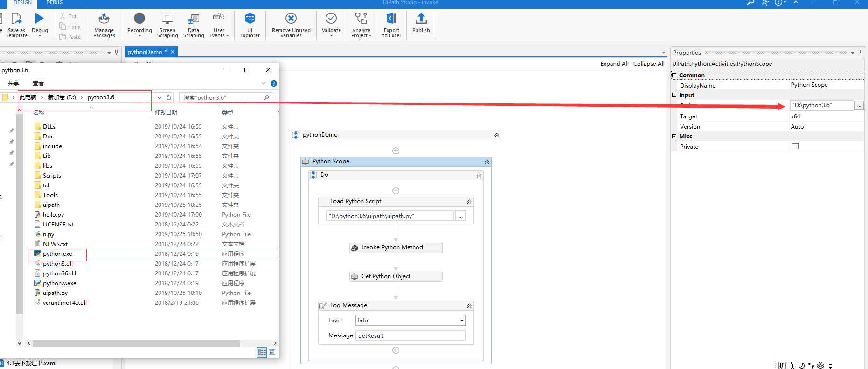Click add-activity plus above Load Python Script
This screenshot has width=868, height=369.
(x=396, y=191)
